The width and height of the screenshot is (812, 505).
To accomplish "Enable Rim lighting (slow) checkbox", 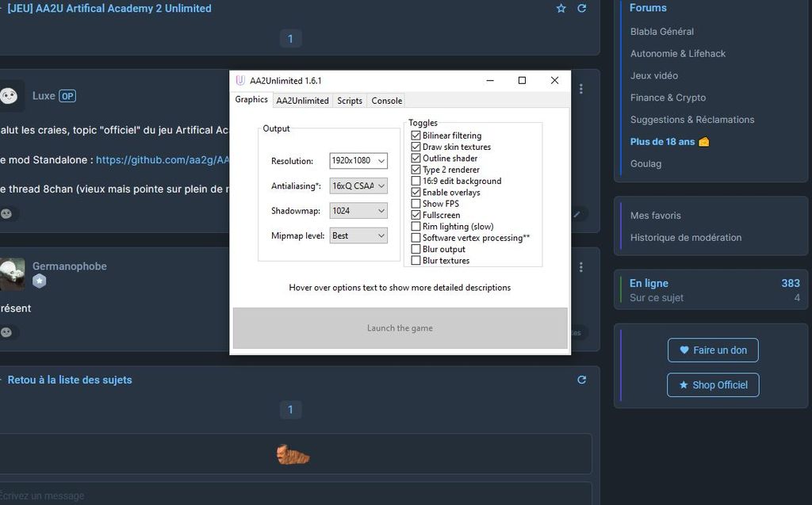I will point(416,227).
